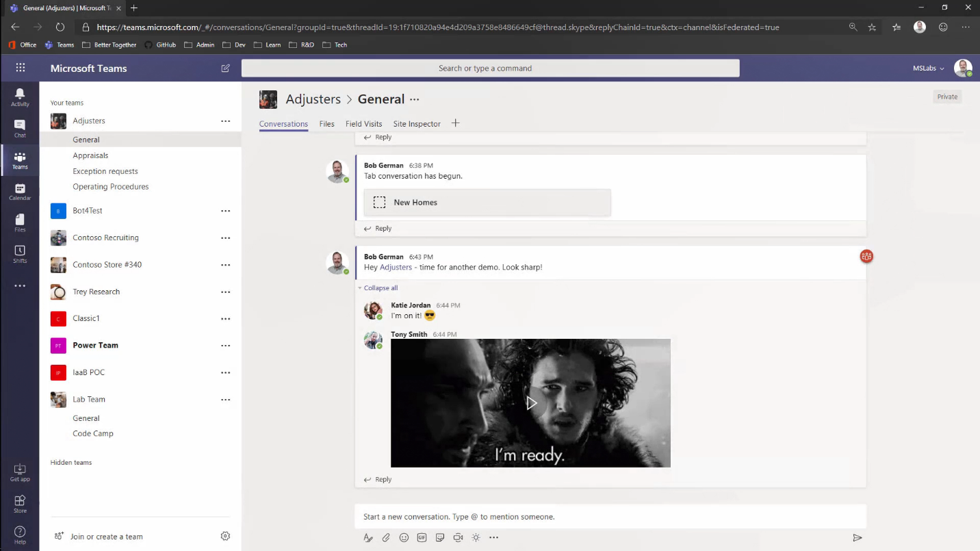
Task: Play the I'm ready GIF
Action: (x=531, y=403)
